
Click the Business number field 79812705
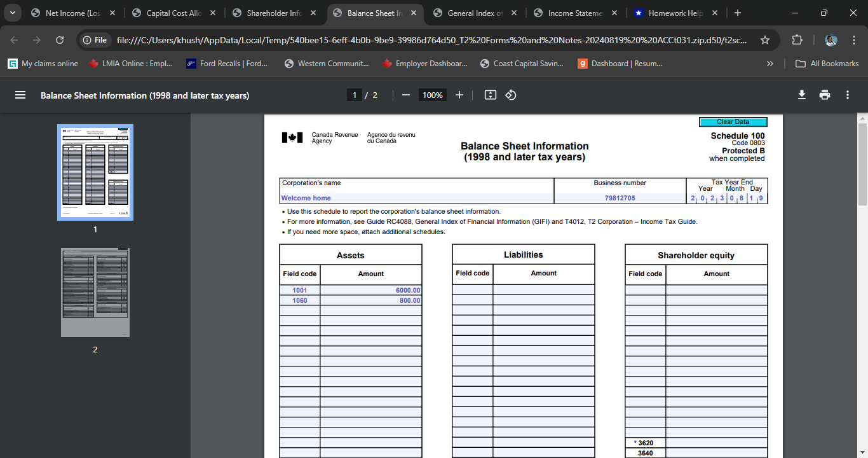pyautogui.click(x=620, y=198)
